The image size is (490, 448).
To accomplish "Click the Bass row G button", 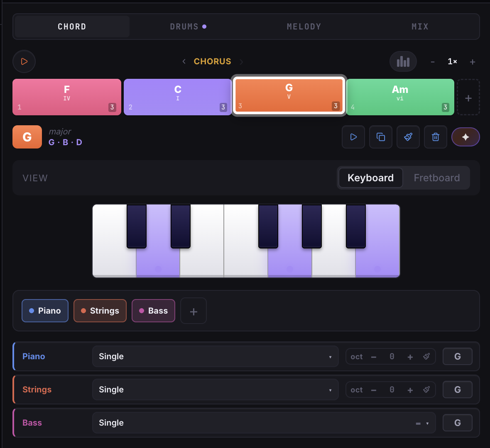I will coord(458,422).
